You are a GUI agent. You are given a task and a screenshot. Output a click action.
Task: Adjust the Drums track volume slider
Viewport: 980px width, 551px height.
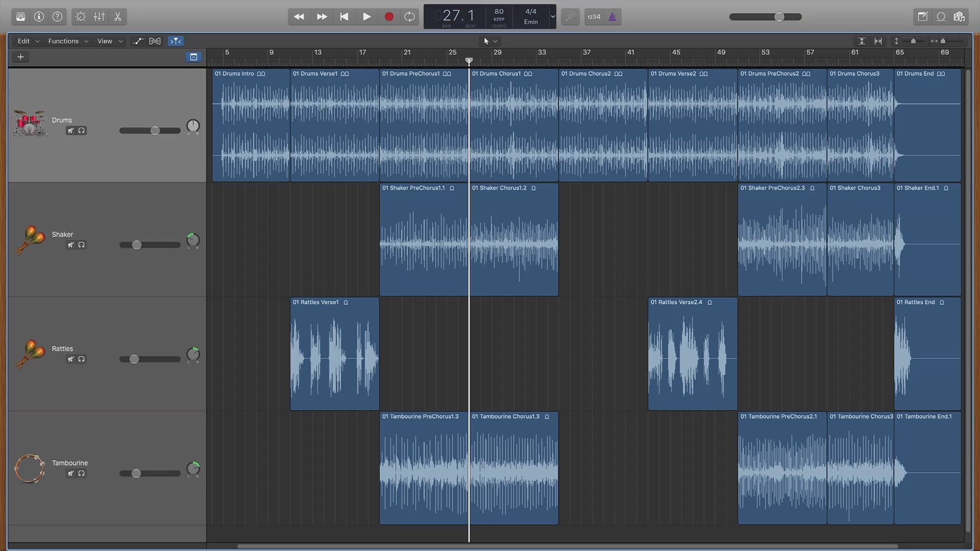(155, 131)
